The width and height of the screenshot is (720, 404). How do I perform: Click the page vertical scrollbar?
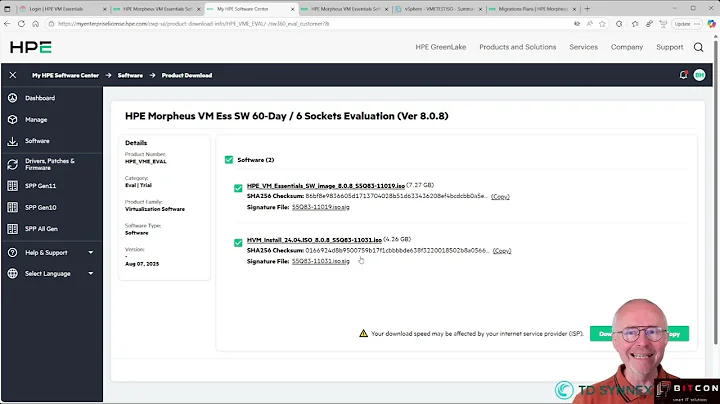(x=715, y=192)
